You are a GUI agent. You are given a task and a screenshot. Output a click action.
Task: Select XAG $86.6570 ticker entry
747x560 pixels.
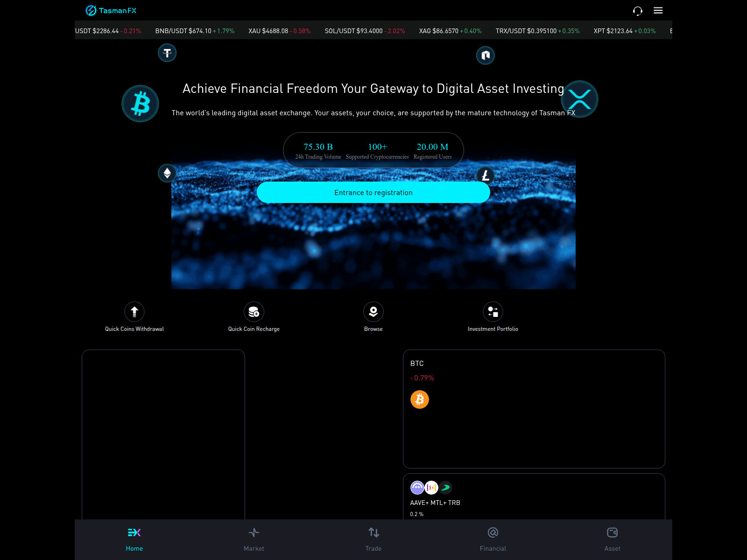click(450, 31)
